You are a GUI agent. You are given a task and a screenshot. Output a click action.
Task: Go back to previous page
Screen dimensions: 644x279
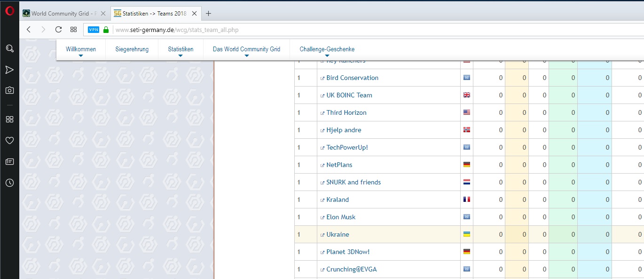point(29,30)
